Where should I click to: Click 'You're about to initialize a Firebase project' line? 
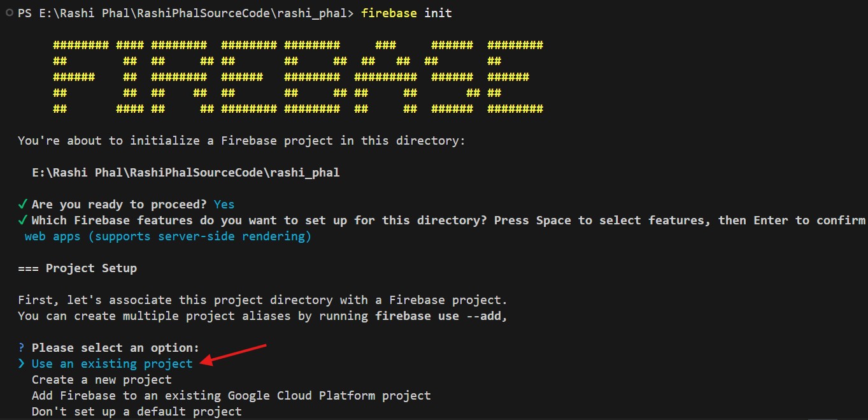241,141
